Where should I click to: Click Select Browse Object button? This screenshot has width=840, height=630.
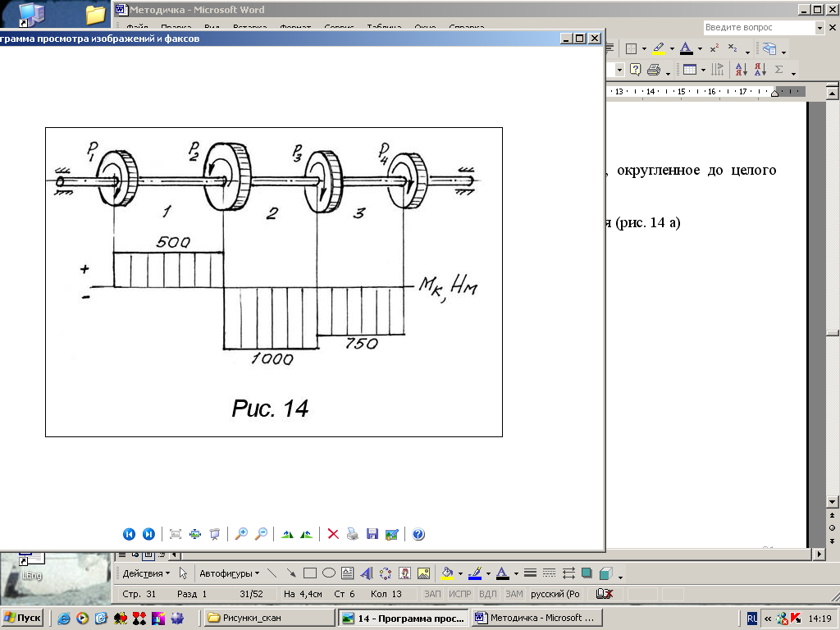coord(832,527)
